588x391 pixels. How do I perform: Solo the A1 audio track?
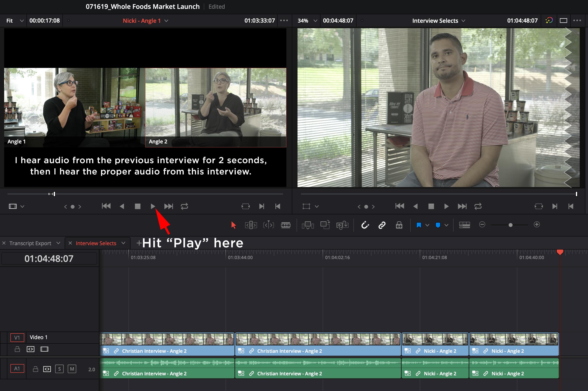pos(59,369)
